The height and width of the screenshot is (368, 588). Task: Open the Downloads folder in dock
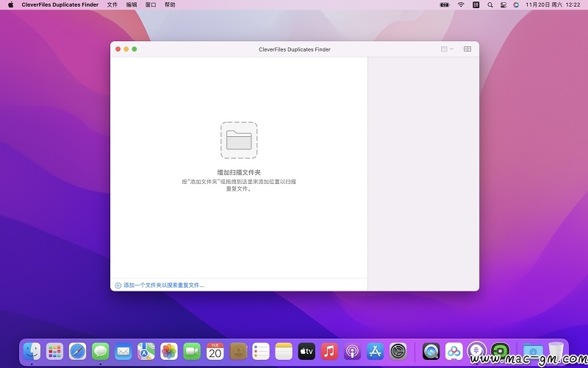(x=533, y=352)
